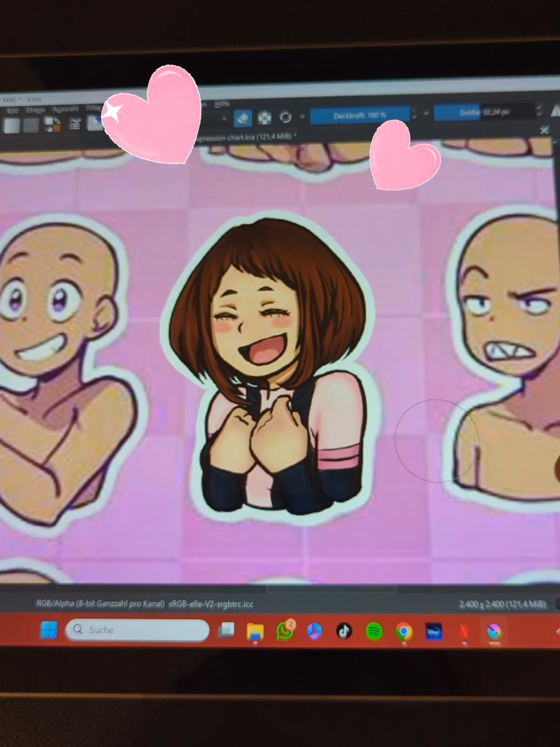Click the 2.400 x 2.400 image size text
The image size is (560, 747).
click(x=502, y=604)
